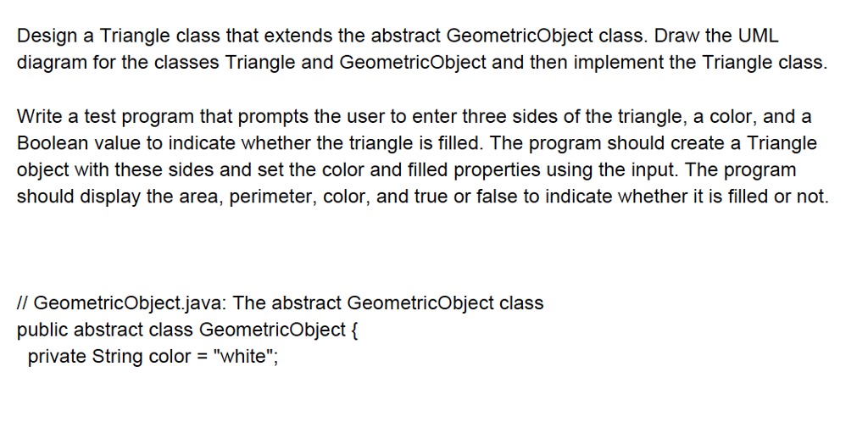Click the word "diagram" starting second line

point(50,62)
